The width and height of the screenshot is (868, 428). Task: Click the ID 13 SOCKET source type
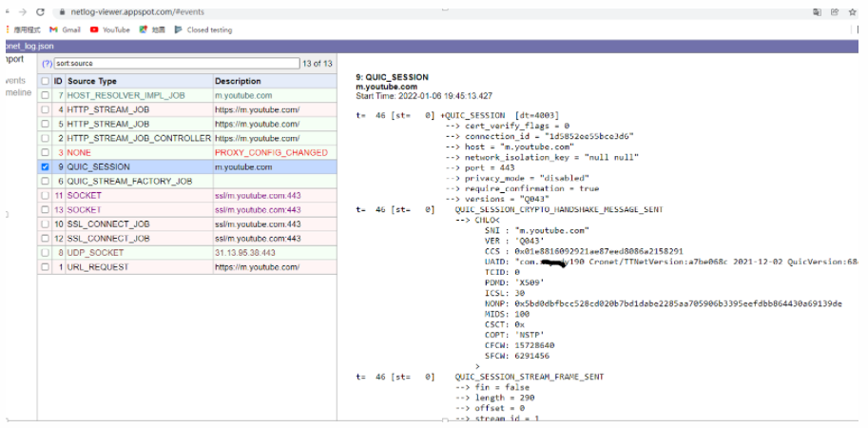point(85,210)
